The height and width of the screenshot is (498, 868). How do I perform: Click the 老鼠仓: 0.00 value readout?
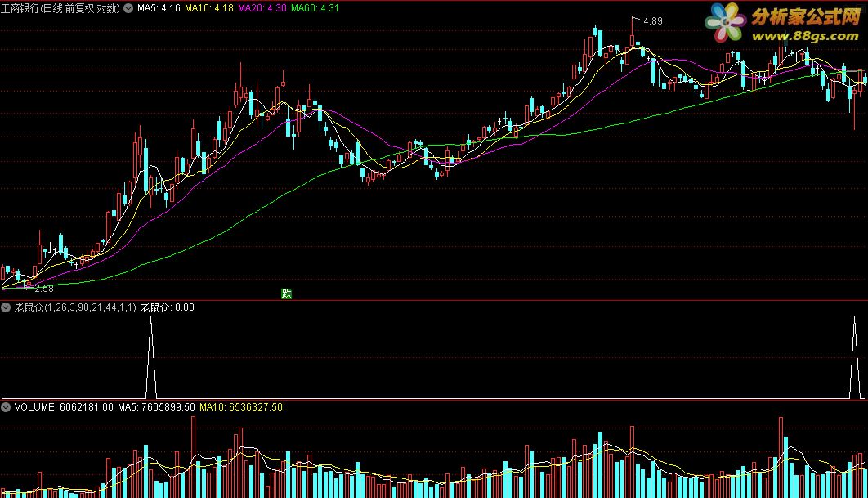coord(168,307)
